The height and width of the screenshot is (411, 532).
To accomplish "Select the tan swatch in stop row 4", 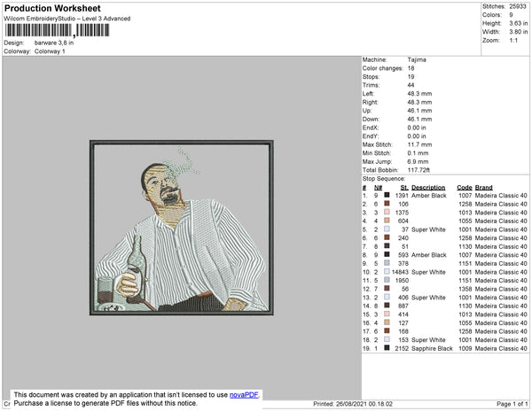I will [387, 221].
